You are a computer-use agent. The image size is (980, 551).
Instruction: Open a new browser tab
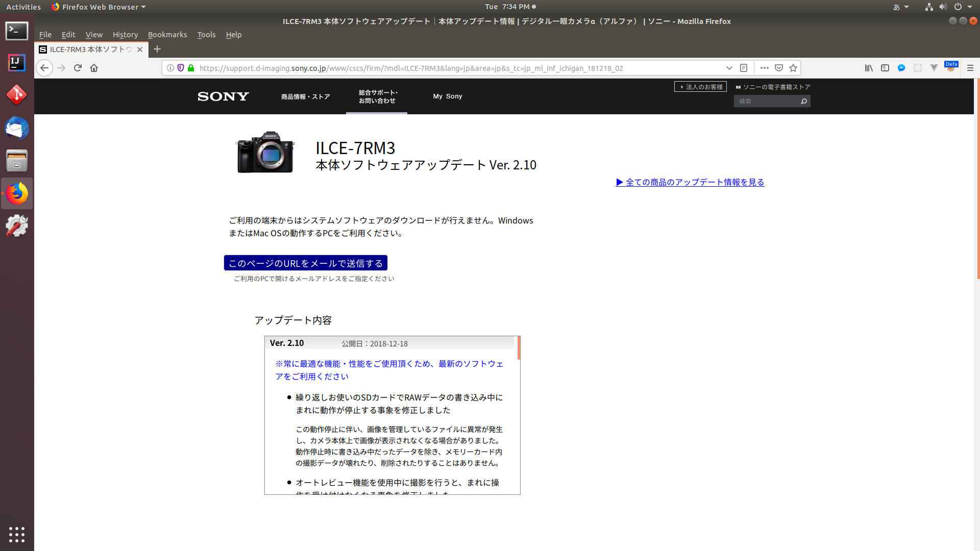click(157, 49)
